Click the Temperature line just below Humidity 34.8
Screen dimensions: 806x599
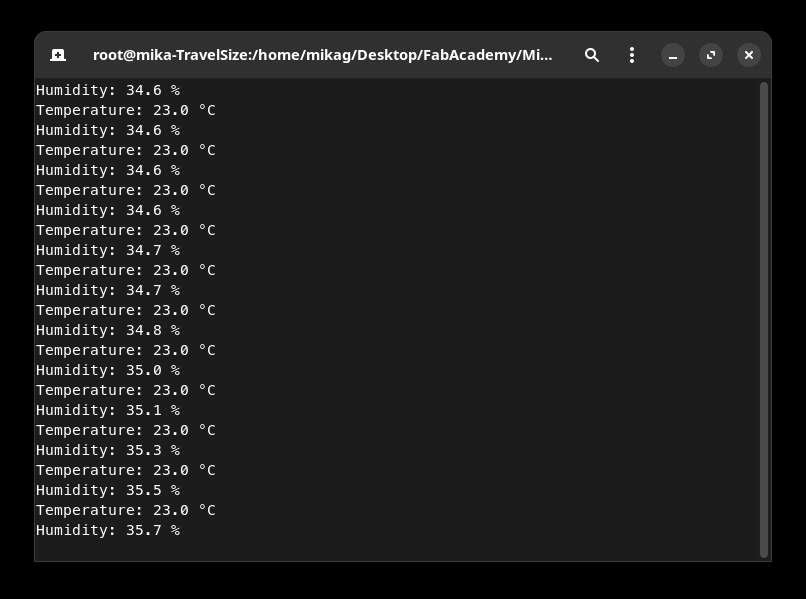[126, 350]
